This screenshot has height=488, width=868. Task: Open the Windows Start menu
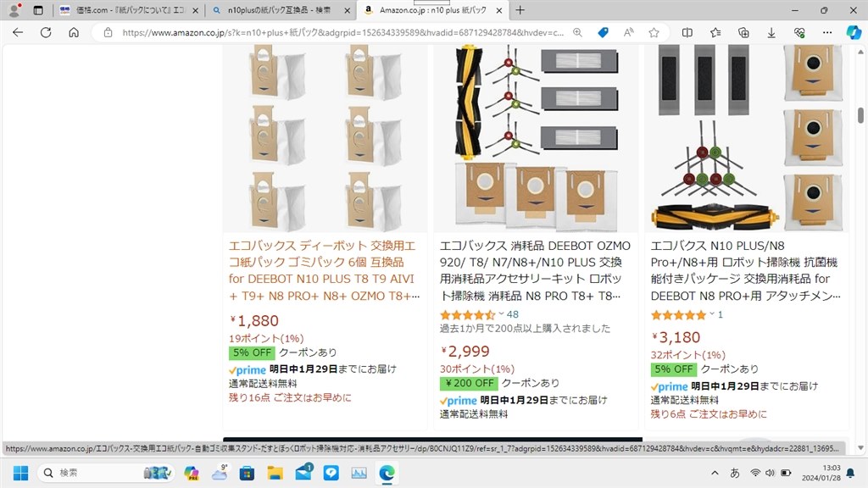click(x=20, y=473)
